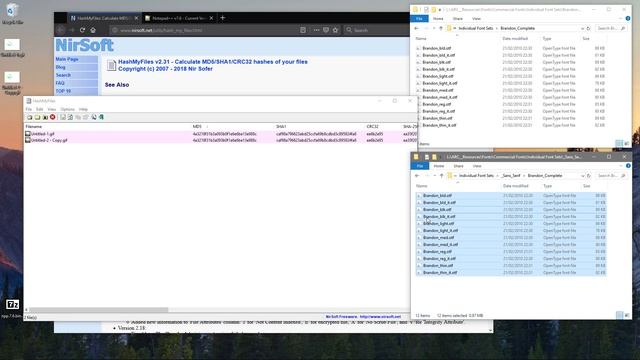
Task: Click the Help icon in lower Explorer window
Action: [628, 166]
